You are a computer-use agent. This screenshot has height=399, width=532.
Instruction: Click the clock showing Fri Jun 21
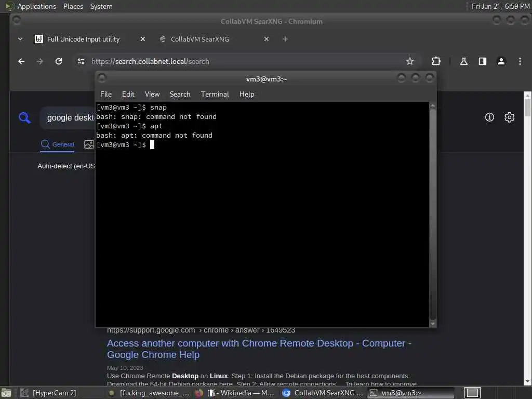coord(500,6)
